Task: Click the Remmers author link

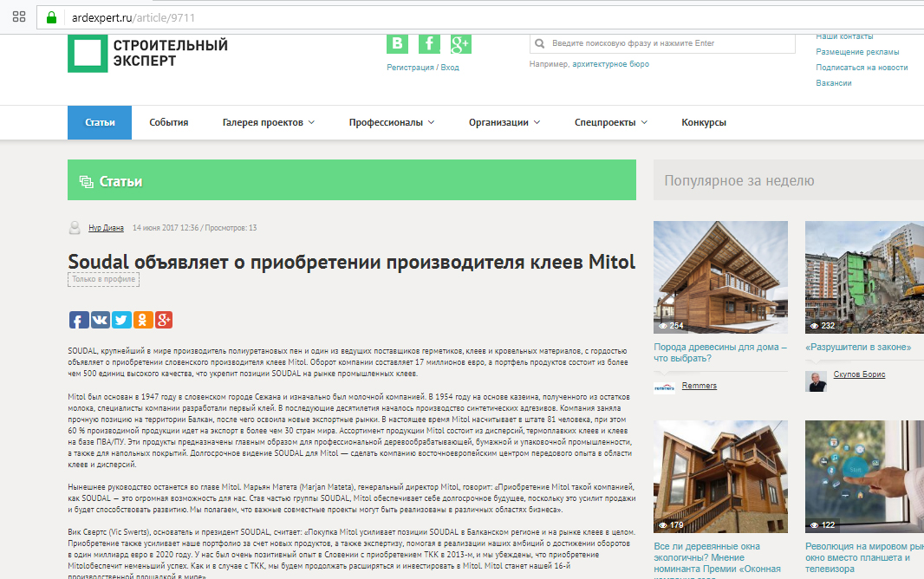Action: [x=699, y=386]
